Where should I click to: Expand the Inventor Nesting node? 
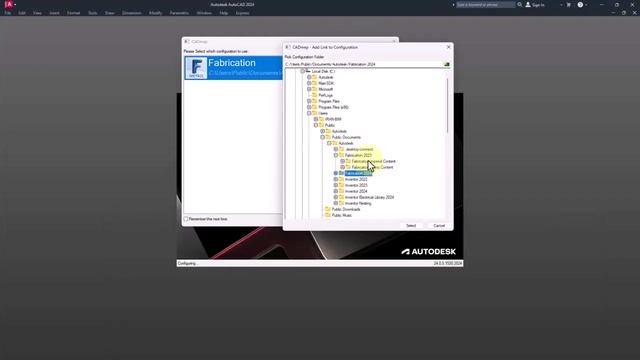[x=336, y=203]
